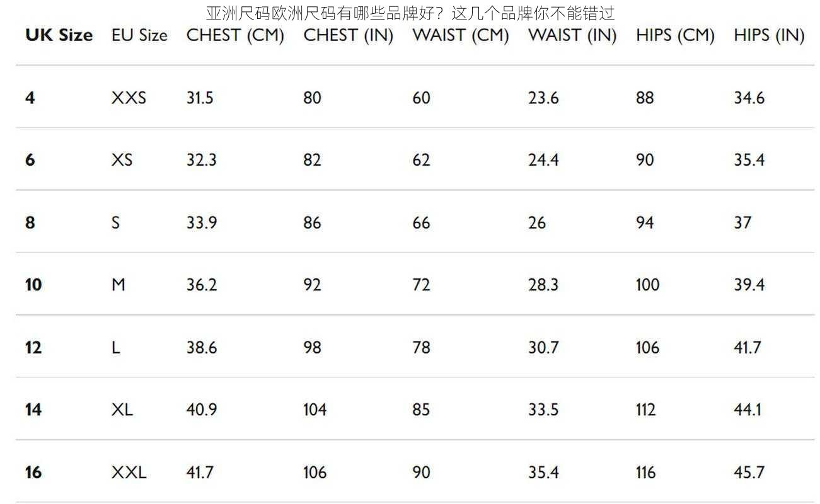Click hips value 112 cell

[x=646, y=409]
